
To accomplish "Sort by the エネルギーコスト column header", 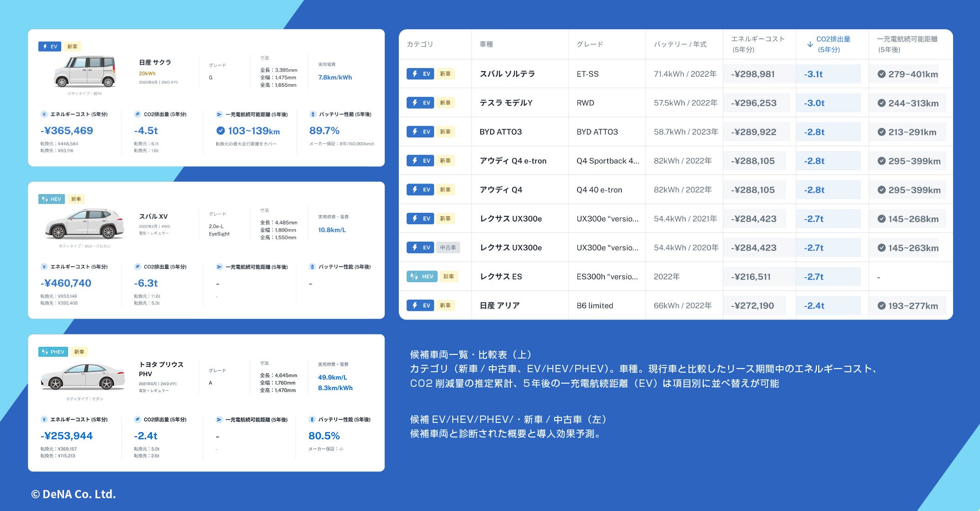I will coord(758,44).
